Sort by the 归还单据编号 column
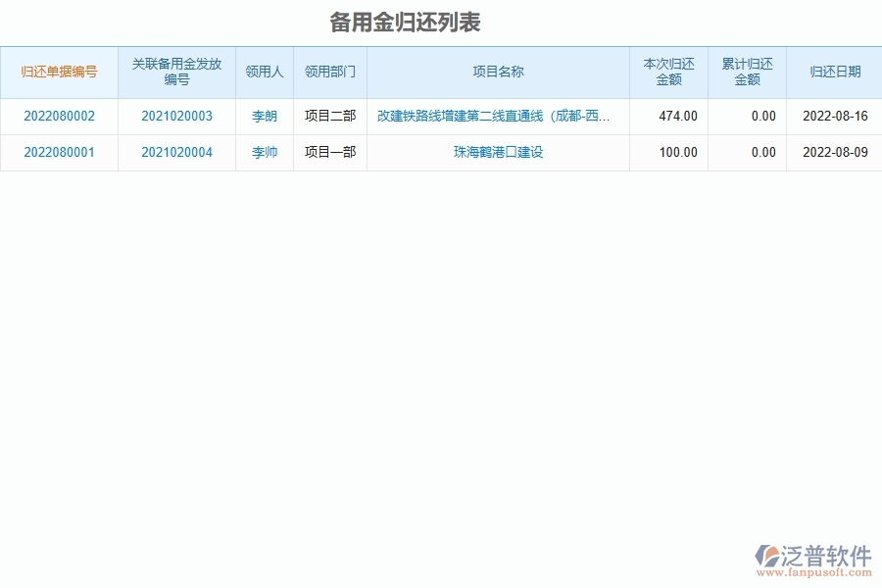Viewport: 882px width, 588px height. [x=58, y=72]
